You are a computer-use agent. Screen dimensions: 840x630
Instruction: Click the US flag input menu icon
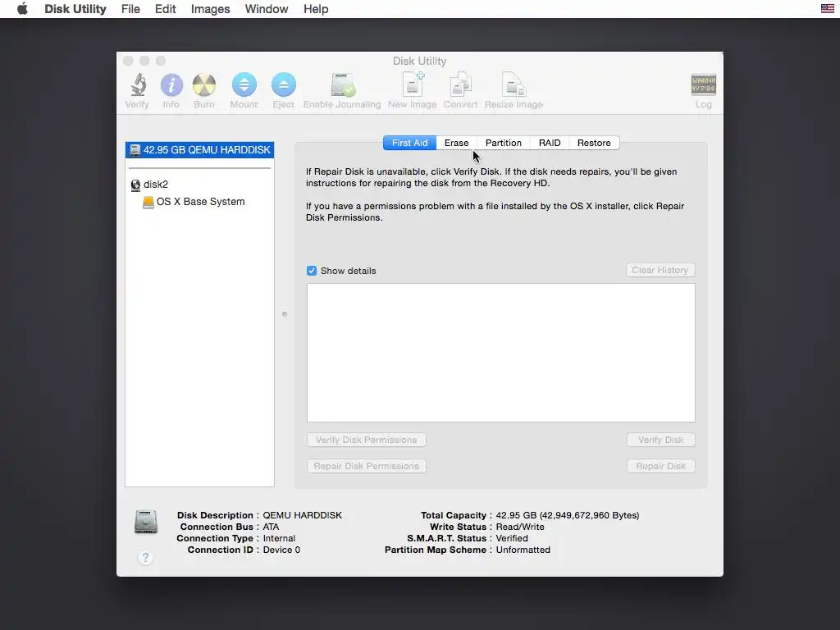pos(827,8)
